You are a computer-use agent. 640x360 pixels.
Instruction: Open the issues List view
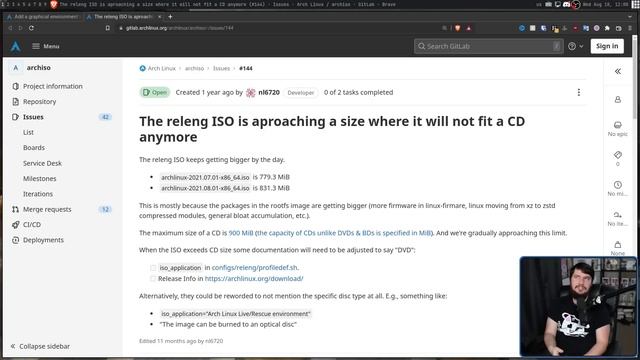[28, 132]
